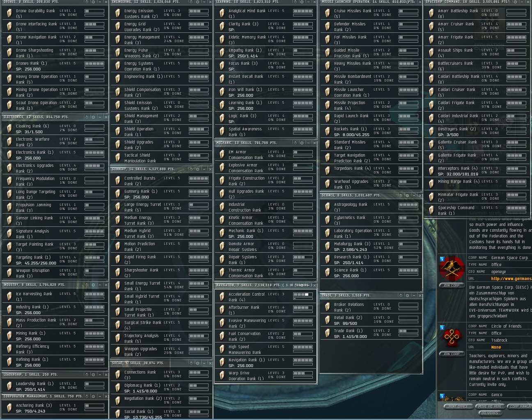Image resolution: width=532 pixels, height=420 pixels.
Task: Click the Connections skill book icon
Action: tap(118, 375)
